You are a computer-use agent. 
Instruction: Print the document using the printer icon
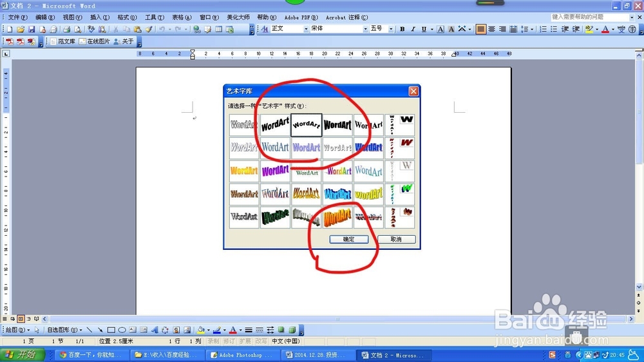66,29
